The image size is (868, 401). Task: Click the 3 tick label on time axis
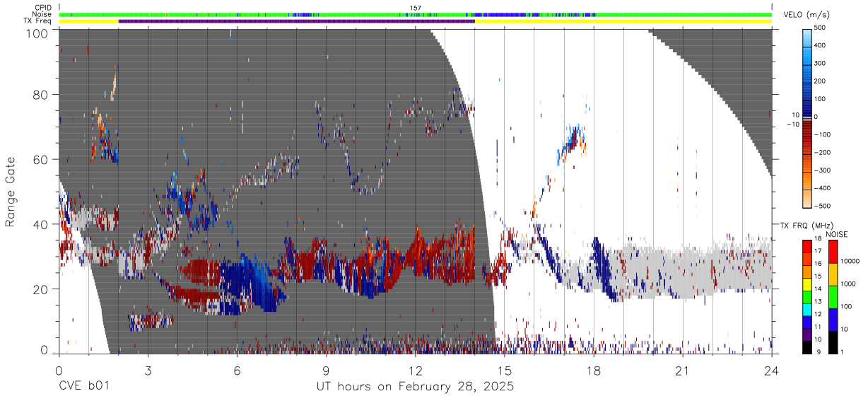(x=148, y=371)
